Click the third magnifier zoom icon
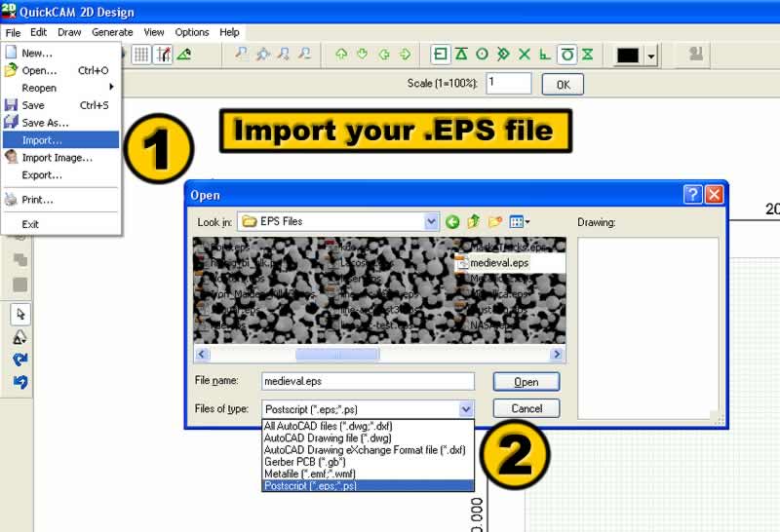The image size is (780, 532). (x=284, y=54)
